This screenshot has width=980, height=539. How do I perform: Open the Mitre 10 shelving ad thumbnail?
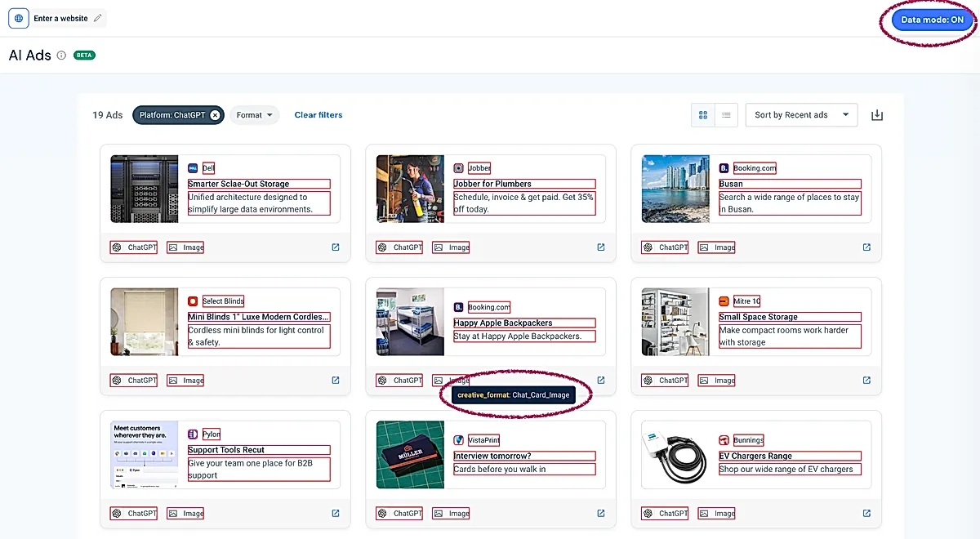pyautogui.click(x=675, y=322)
